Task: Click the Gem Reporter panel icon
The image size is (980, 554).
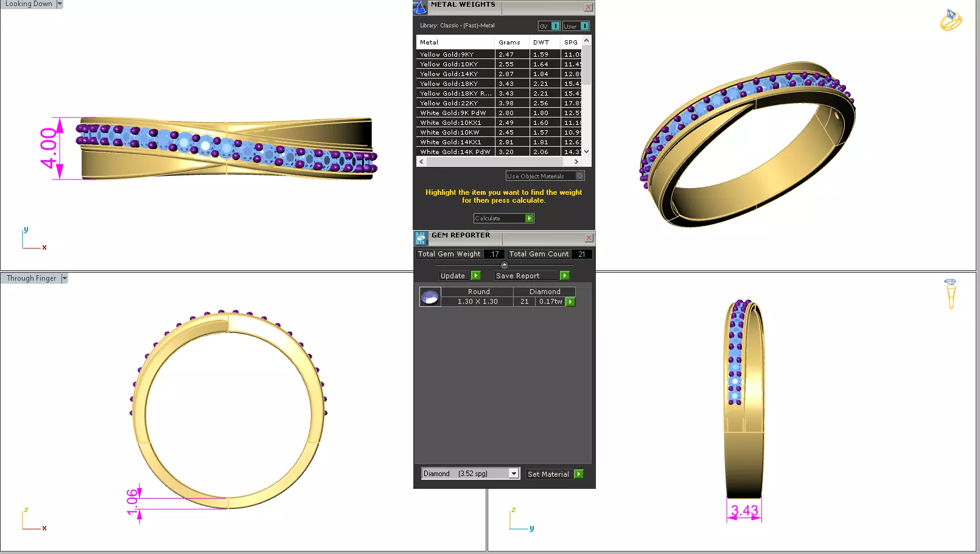Action: pos(421,238)
